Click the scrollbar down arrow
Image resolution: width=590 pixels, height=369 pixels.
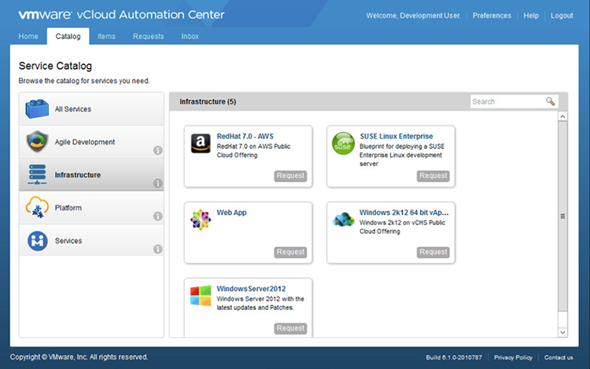[563, 332]
